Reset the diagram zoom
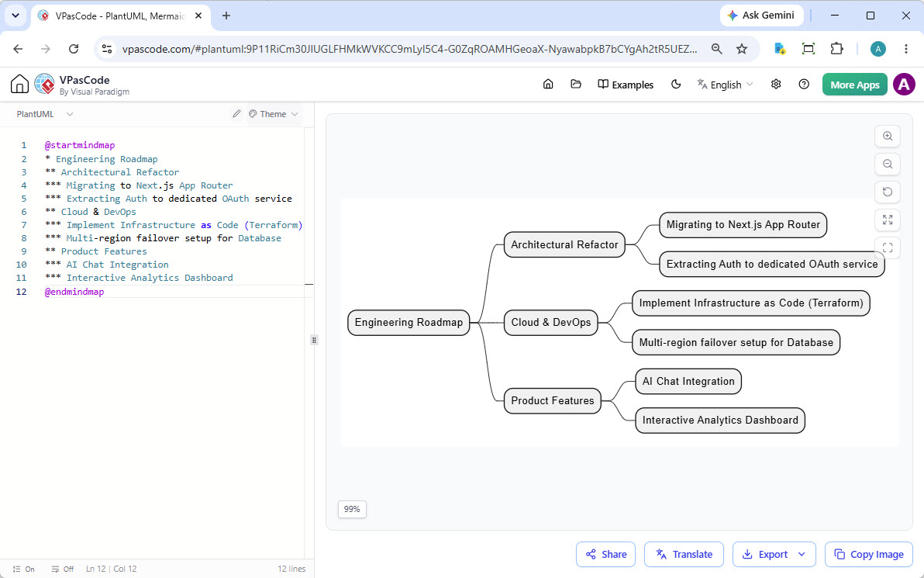Viewport: 924px width, 578px height. pyautogui.click(x=888, y=192)
